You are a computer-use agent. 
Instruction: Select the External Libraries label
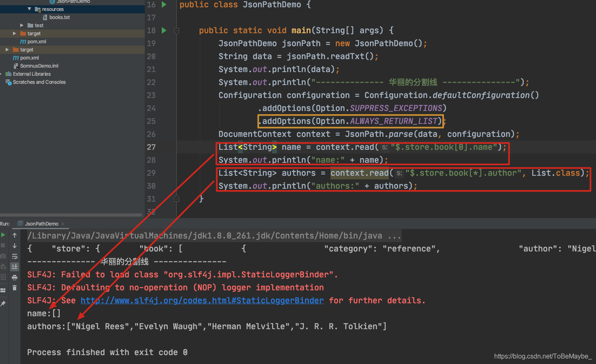pos(32,74)
